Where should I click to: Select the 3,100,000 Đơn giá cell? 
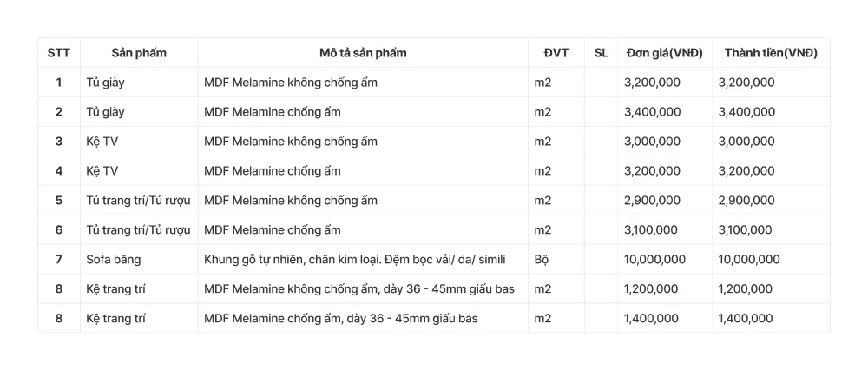(652, 230)
